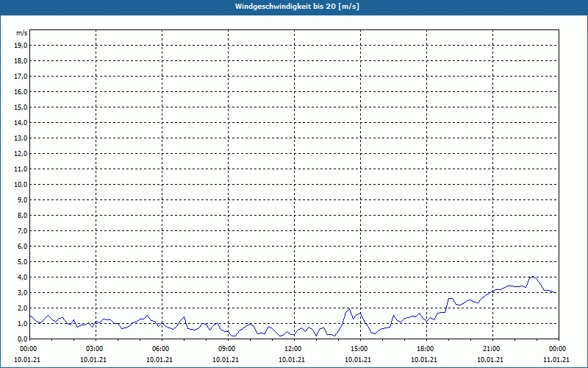Choose the 15:00 x-axis time label
Image resolution: width=588 pixels, height=368 pixels.
tap(359, 349)
